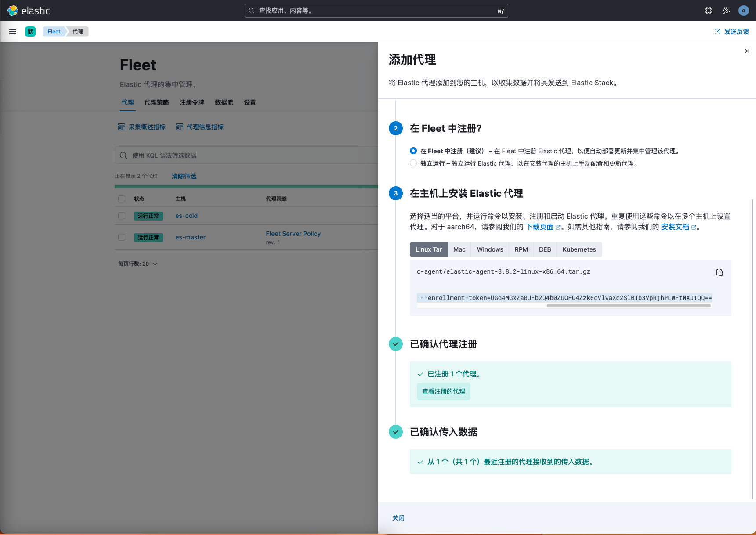Click the 运行正常 badge for es-cold
Screen dimensions: 756x535
(x=148, y=216)
